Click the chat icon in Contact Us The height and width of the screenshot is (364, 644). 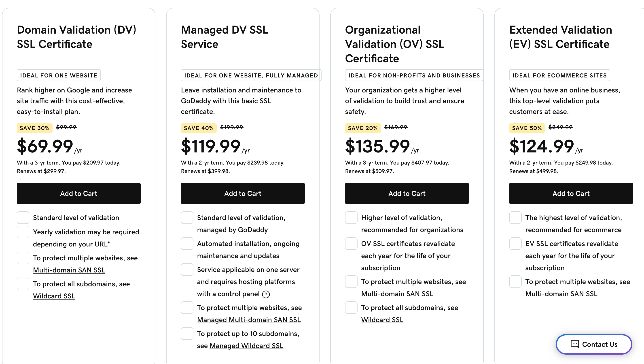coord(575,344)
